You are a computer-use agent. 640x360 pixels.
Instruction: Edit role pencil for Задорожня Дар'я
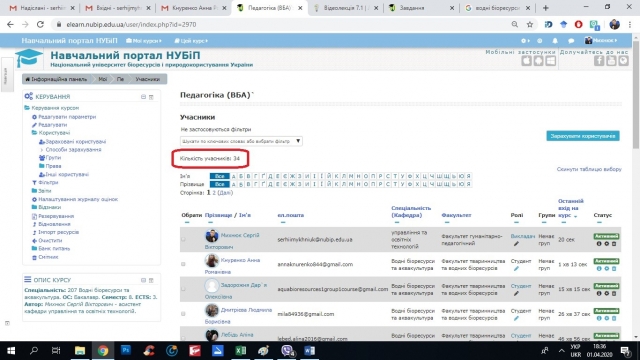(x=516, y=293)
